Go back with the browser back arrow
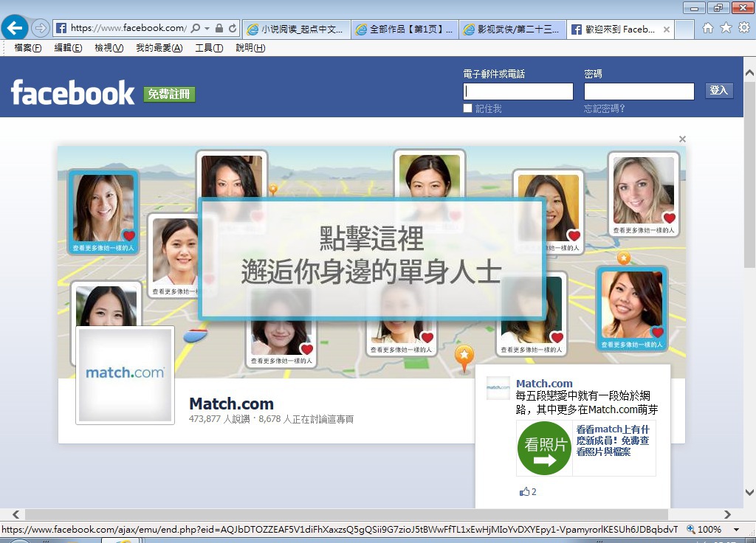The height and width of the screenshot is (543, 756). point(15,28)
